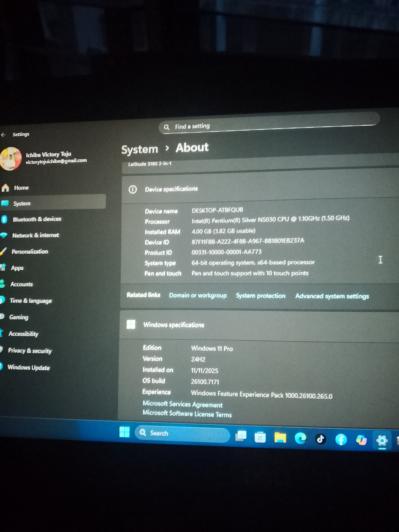The height and width of the screenshot is (532, 399).
Task: Open System protection link
Action: click(261, 296)
